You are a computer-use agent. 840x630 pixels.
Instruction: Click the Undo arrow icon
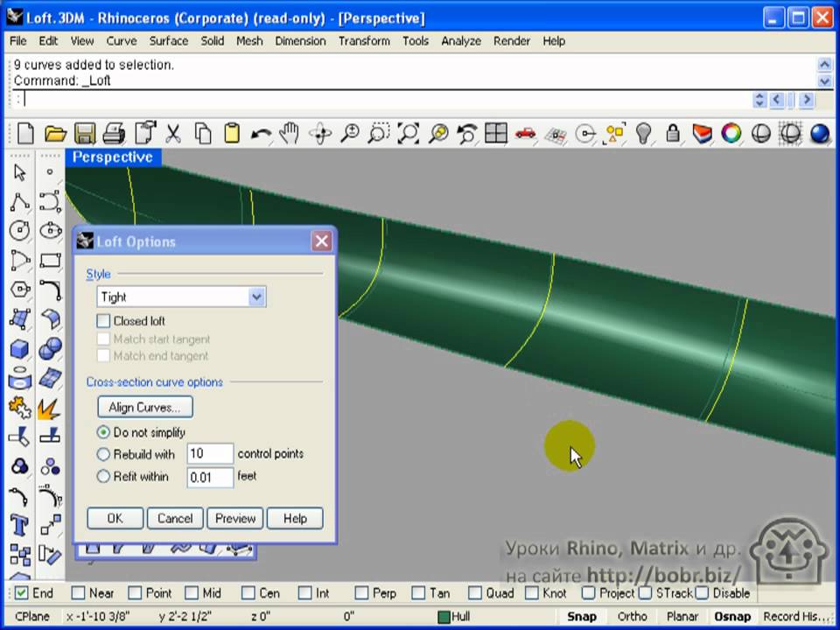(261, 133)
